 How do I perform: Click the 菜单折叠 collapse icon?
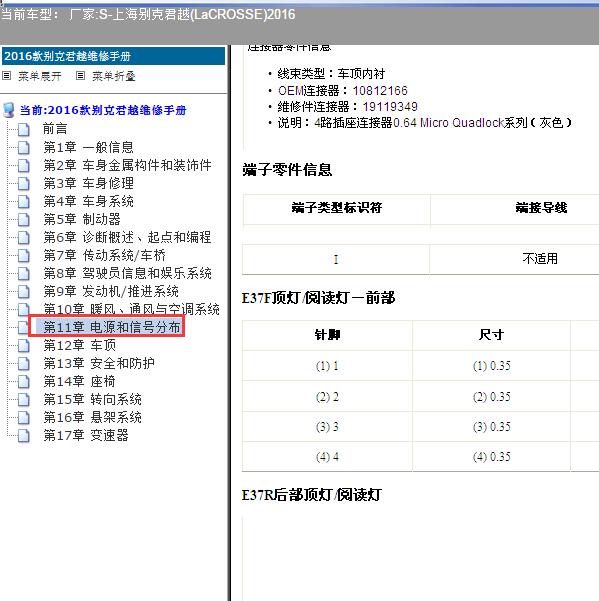[x=80, y=76]
